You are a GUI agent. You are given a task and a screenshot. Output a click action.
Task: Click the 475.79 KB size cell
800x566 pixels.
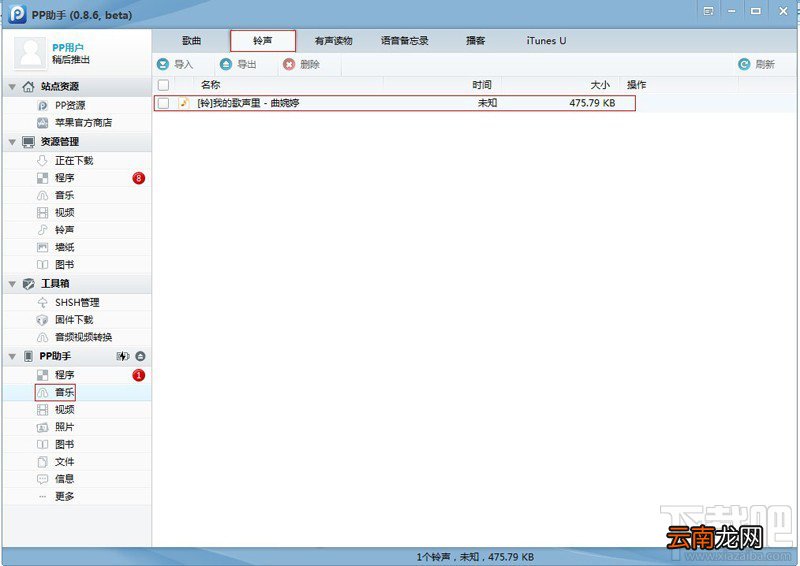click(x=592, y=103)
